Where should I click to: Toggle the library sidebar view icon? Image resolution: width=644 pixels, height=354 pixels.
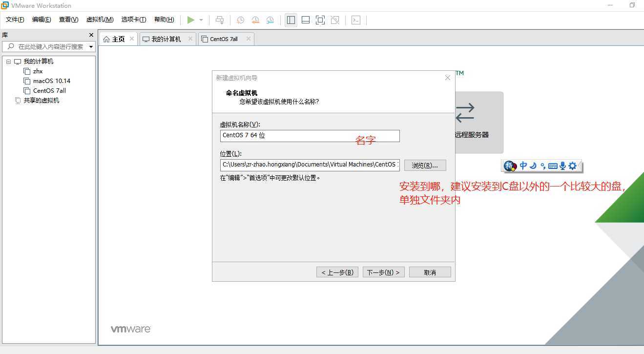coord(291,20)
